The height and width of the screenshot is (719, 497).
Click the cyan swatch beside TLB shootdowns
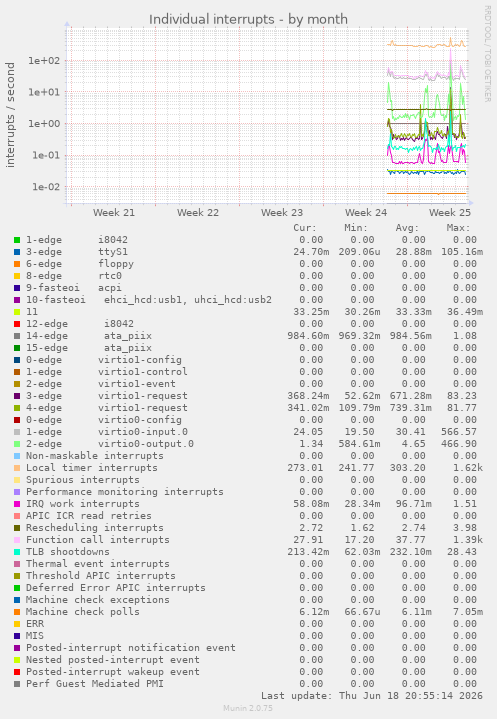pyautogui.click(x=17, y=552)
